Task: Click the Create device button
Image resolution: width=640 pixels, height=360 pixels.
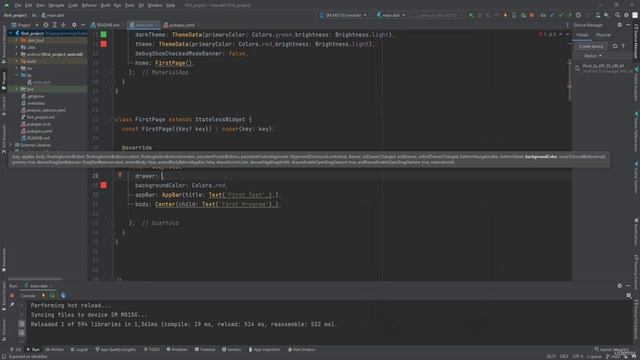Action: 591,46
